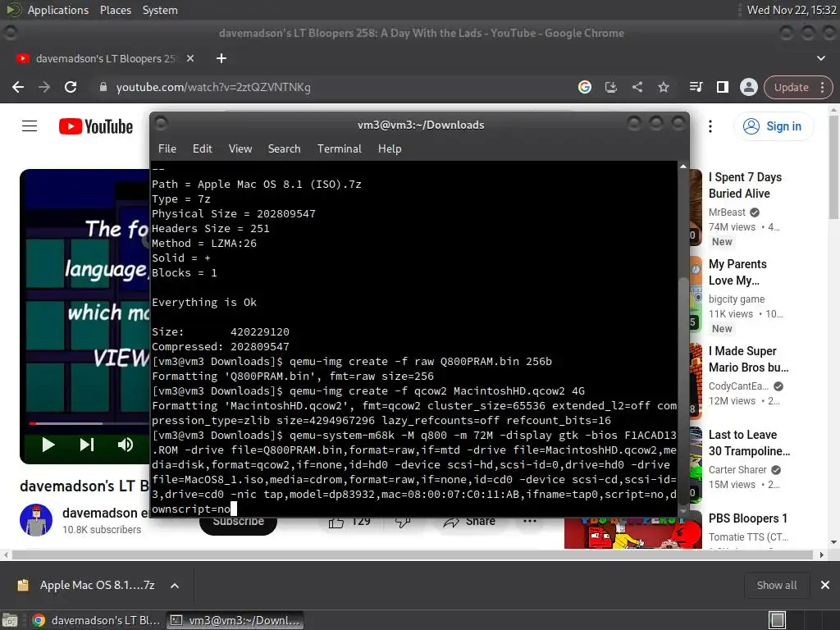Open MrBeast channel name
The width and height of the screenshot is (840, 630).
727,212
